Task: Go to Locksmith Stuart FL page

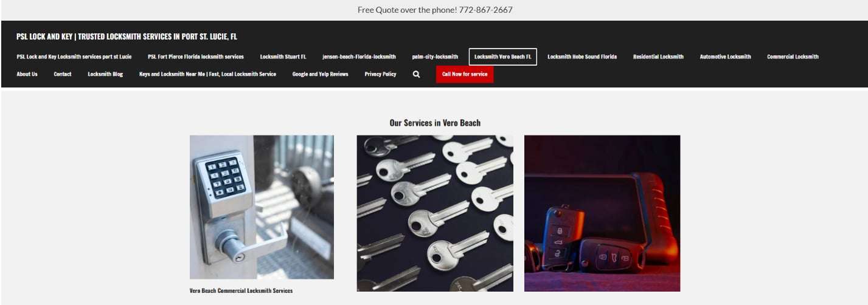Action: [x=283, y=57]
